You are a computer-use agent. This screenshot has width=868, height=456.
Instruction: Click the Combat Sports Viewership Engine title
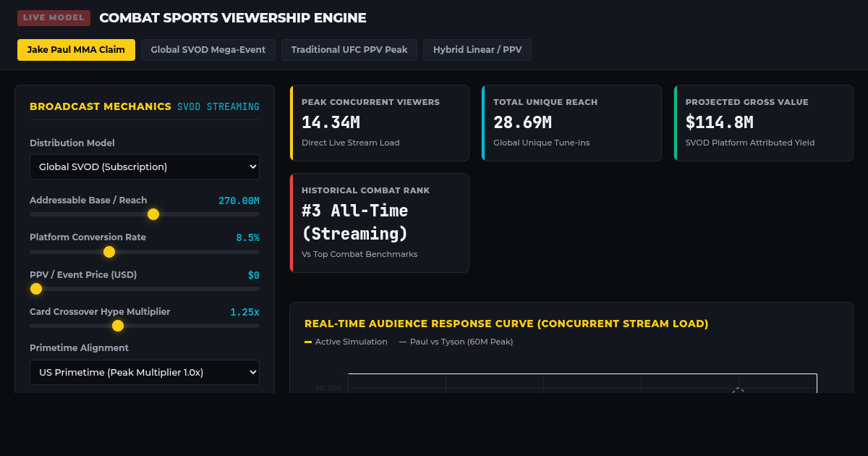[233, 18]
